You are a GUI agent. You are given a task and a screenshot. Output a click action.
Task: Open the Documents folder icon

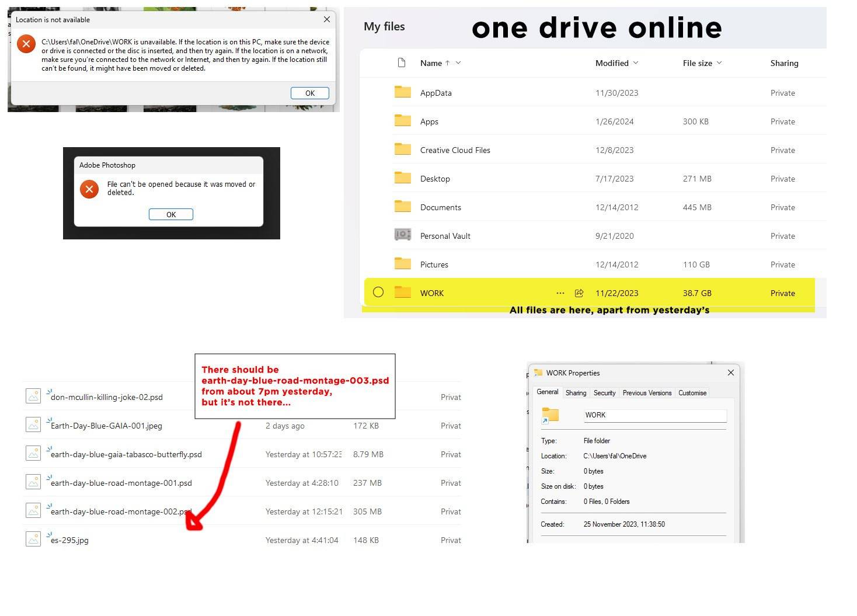(x=403, y=206)
